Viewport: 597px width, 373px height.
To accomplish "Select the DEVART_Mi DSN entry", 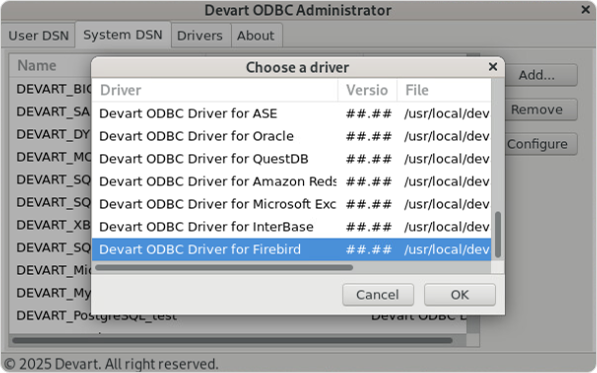I will [x=54, y=270].
